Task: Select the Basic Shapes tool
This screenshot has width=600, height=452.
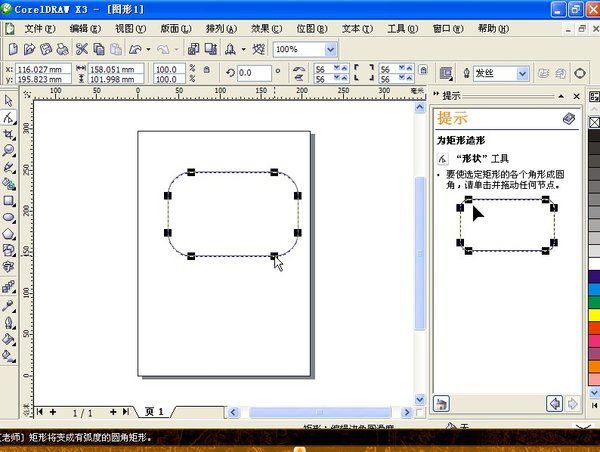Action: click(x=8, y=250)
